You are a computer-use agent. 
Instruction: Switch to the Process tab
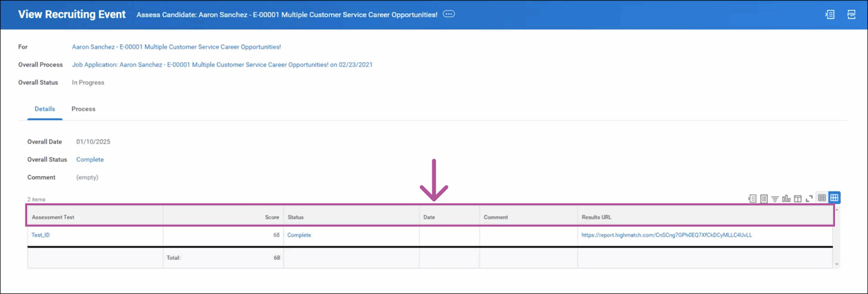[x=83, y=109]
